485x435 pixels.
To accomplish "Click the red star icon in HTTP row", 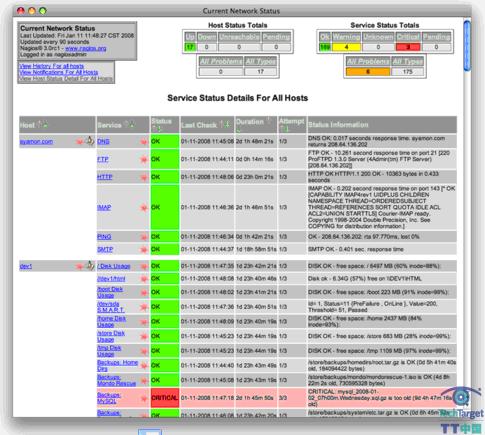I will pyautogui.click(x=144, y=177).
